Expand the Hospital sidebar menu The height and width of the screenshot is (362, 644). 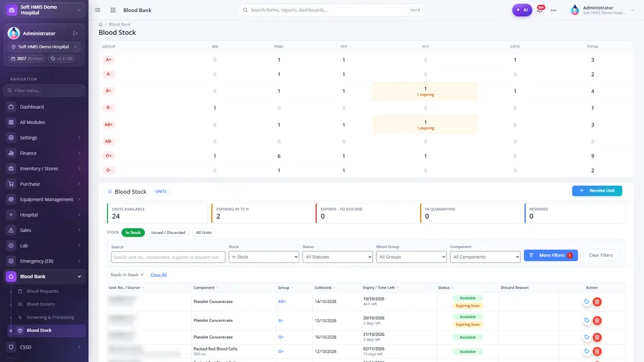[44, 215]
